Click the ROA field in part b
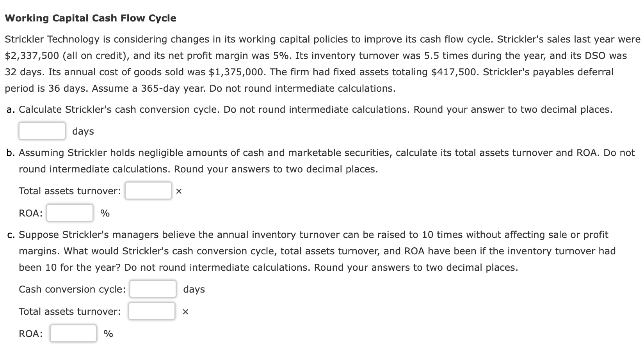 coord(69,213)
